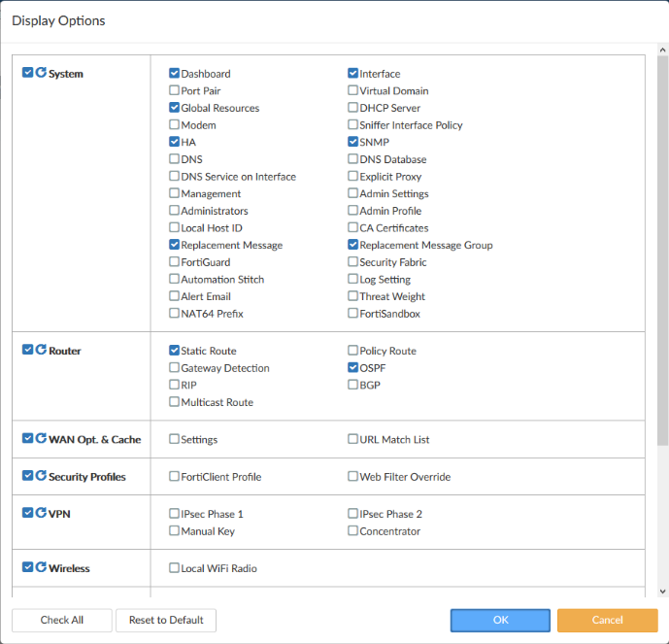Check DNS Database
This screenshot has height=644, width=669.
click(x=352, y=158)
